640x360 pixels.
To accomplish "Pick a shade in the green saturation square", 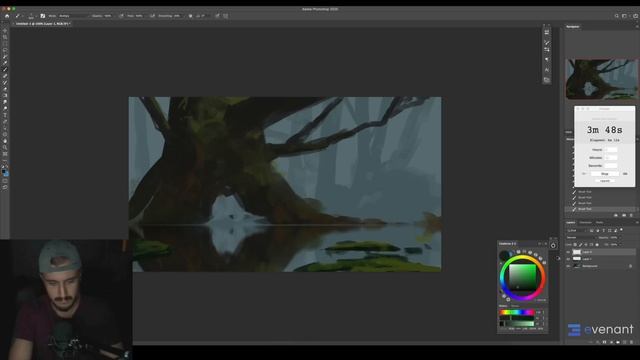I will [x=523, y=277].
